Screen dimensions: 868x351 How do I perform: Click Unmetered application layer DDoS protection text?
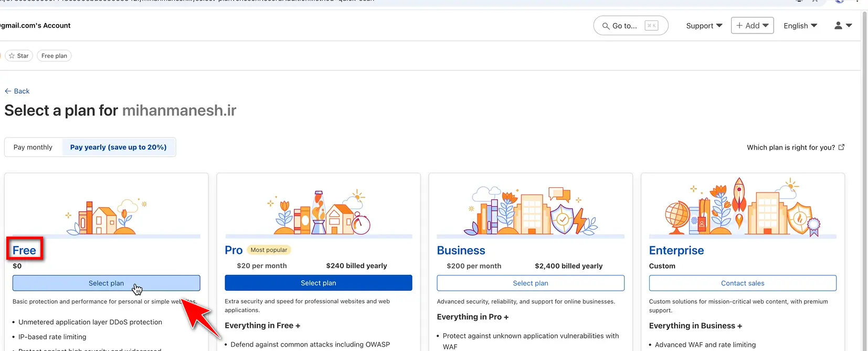point(90,322)
